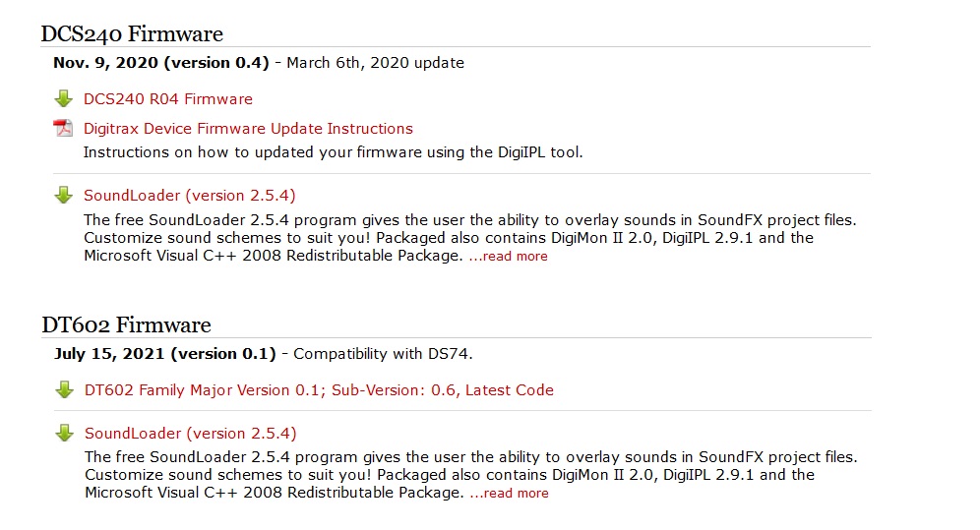Click the "Nov. 9, 2020 (version 0.4)" text
The width and height of the screenshot is (980, 530).
[161, 63]
